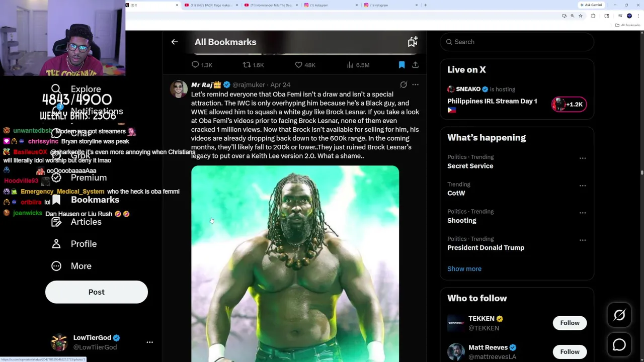Image resolution: width=644 pixels, height=362 pixels.
Task: Open the browser zoom magnifier icon
Action: click(x=572, y=16)
